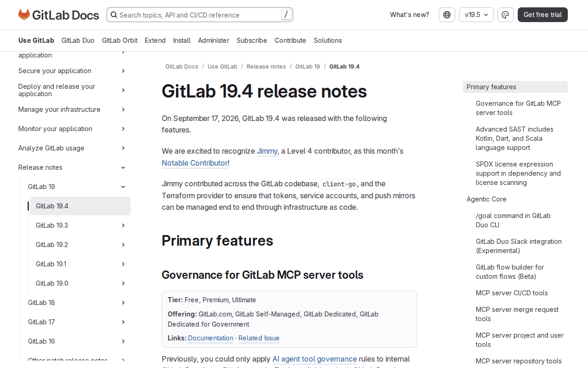Screen dimensions: 588x368
Task: Collapse the Release notes section chevron
Action: pyautogui.click(x=123, y=167)
